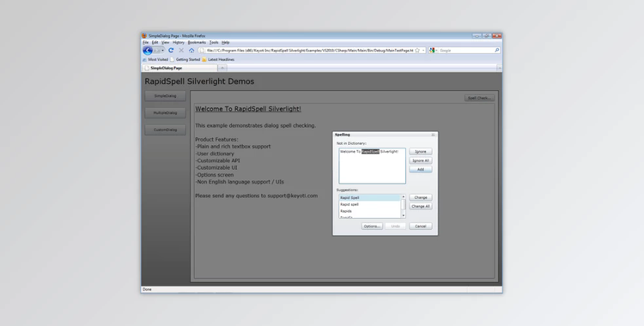Open the Help menu
The image size is (644, 326).
(226, 42)
